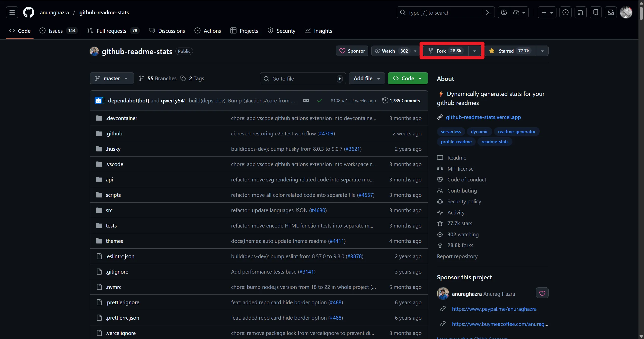
Task: Open the notifications inbox icon
Action: [x=611, y=12]
